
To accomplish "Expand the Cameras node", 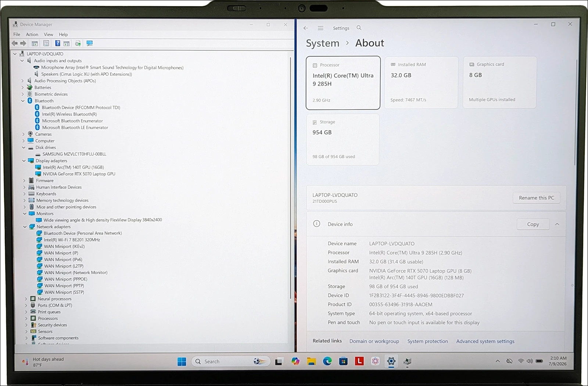I will pos(24,134).
